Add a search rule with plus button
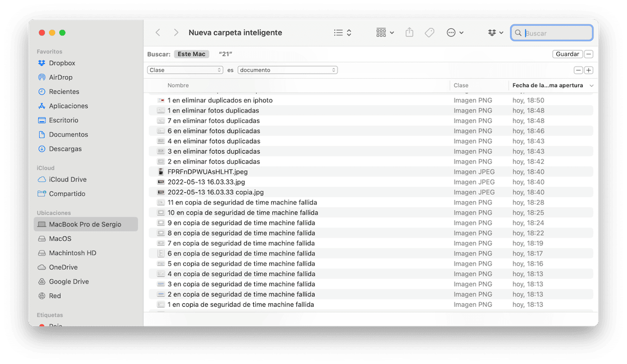Viewport: 627px width, 364px height. point(588,70)
